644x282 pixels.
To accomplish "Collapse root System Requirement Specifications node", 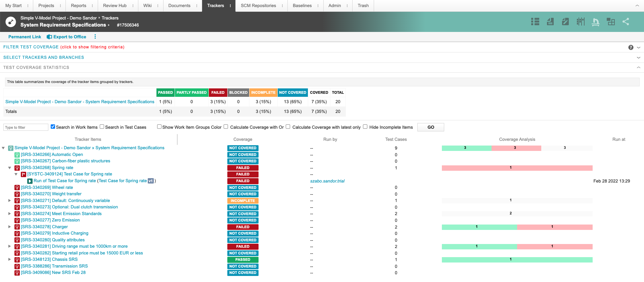I will pos(3,148).
